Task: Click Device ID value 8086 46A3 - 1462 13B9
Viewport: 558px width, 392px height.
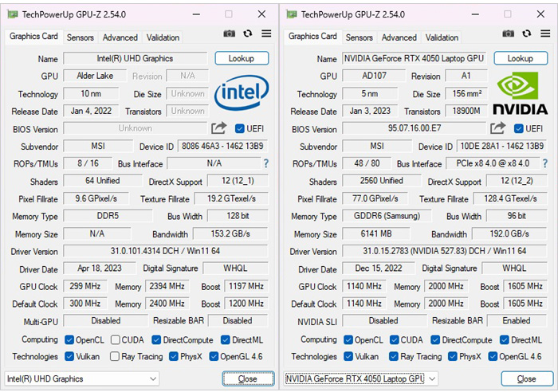Action: click(222, 146)
